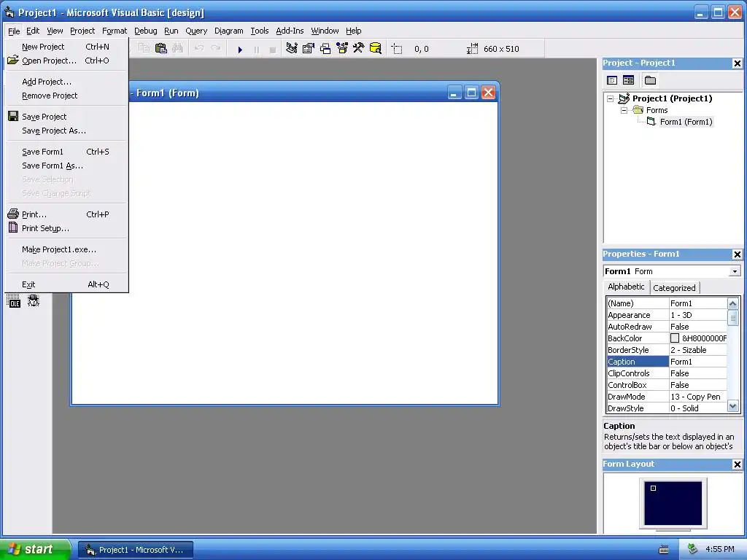747x560 pixels.
Task: Choose New Project from File menu
Action: 66,47
